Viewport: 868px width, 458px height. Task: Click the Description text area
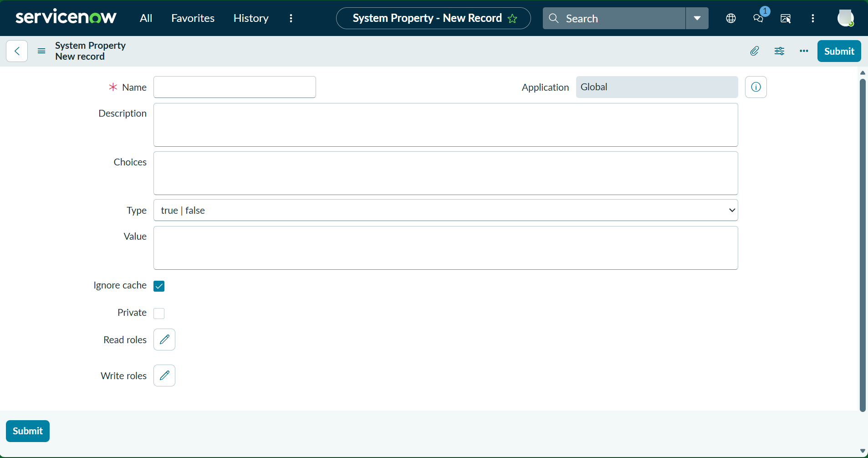[445, 125]
